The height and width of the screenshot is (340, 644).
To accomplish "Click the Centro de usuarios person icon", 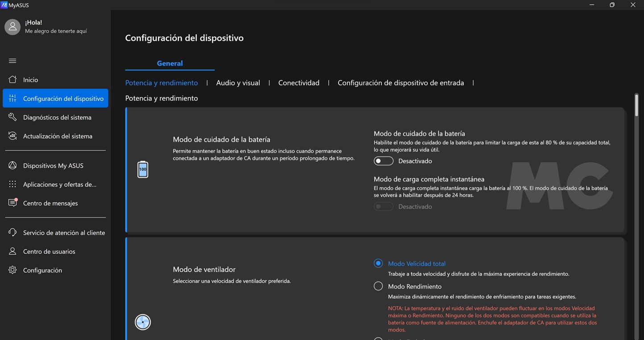I will (12, 251).
